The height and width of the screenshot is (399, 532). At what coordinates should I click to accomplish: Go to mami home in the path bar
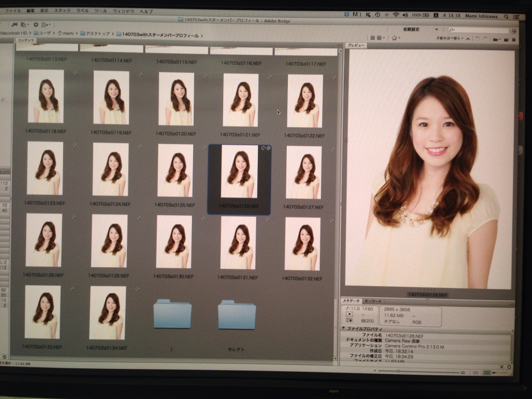point(66,34)
